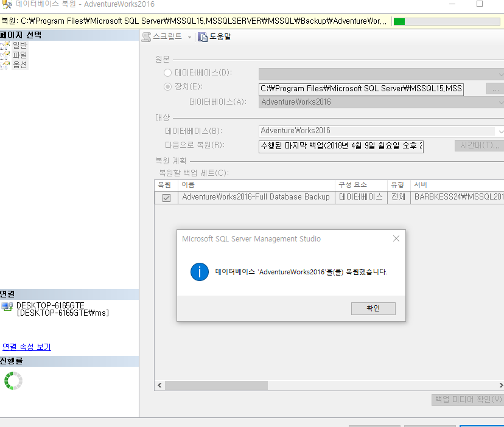Click the 백업 미디어 확인(V) button
Image resolution: width=504 pixels, height=427 pixels.
(x=468, y=400)
